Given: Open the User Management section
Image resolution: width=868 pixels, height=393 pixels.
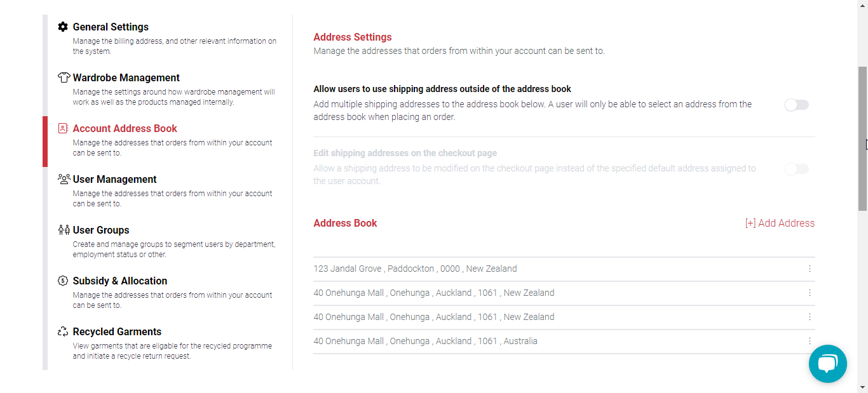Looking at the screenshot, I should pos(115,180).
